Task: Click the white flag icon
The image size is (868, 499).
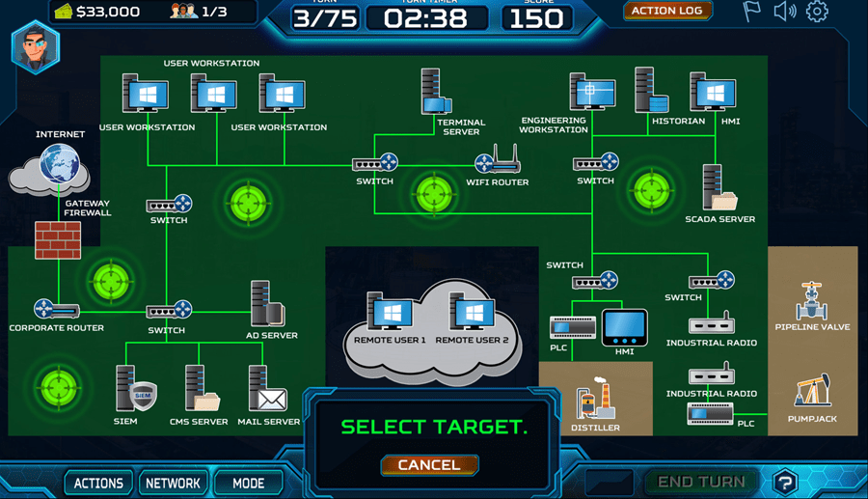Action: coord(751,11)
